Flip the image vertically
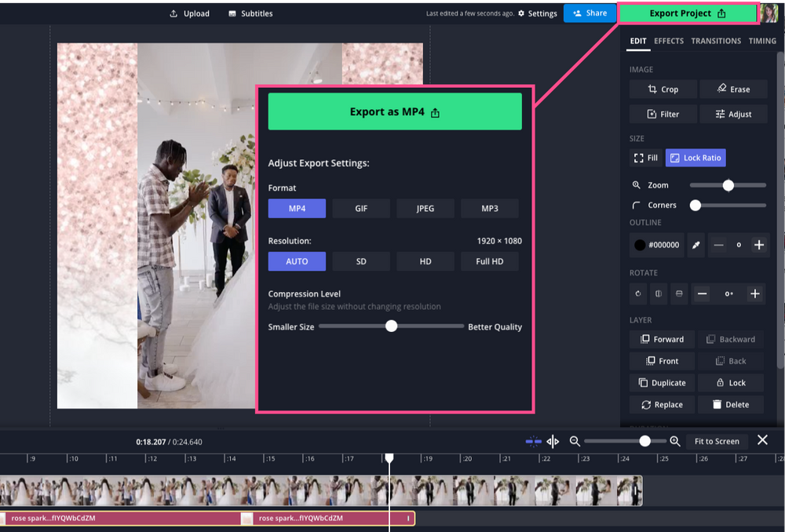The height and width of the screenshot is (532, 785). 678,293
